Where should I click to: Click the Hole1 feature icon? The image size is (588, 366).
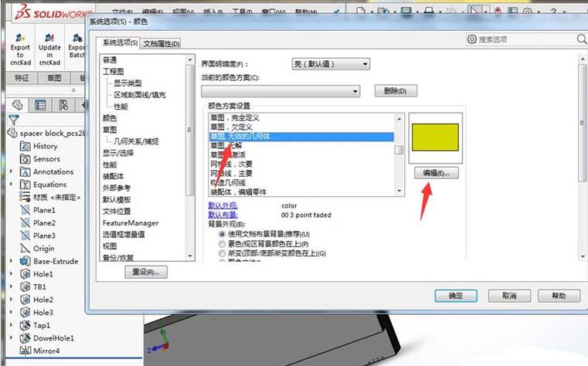[25, 274]
